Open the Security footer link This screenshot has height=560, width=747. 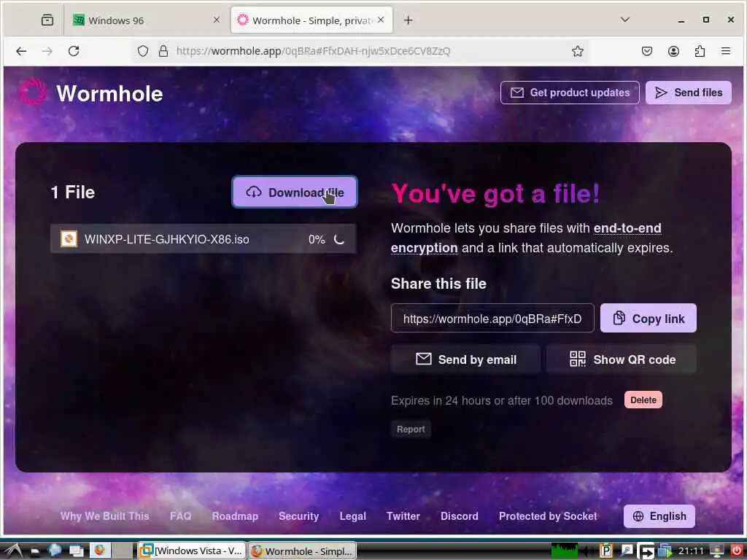coord(298,516)
